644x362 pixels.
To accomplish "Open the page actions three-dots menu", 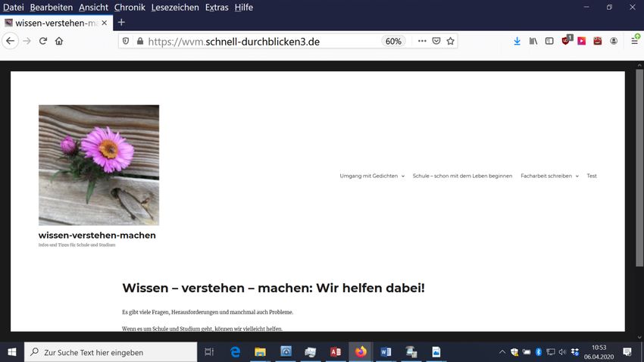I will pyautogui.click(x=422, y=41).
